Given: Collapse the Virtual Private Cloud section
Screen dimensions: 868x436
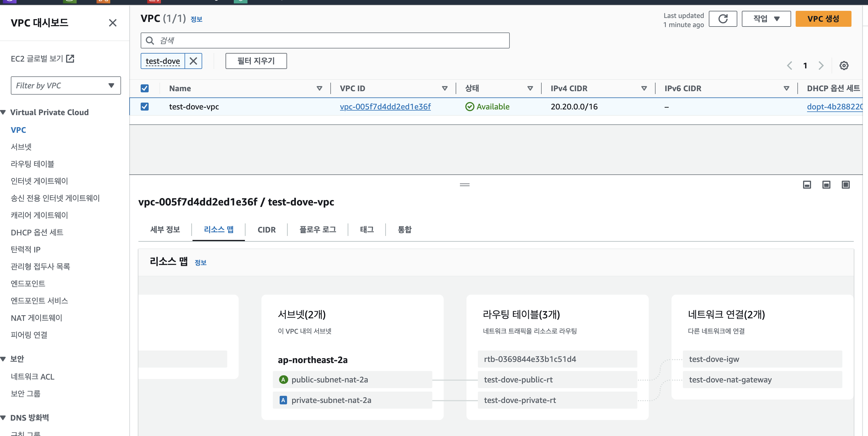Looking at the screenshot, I should 3,112.
